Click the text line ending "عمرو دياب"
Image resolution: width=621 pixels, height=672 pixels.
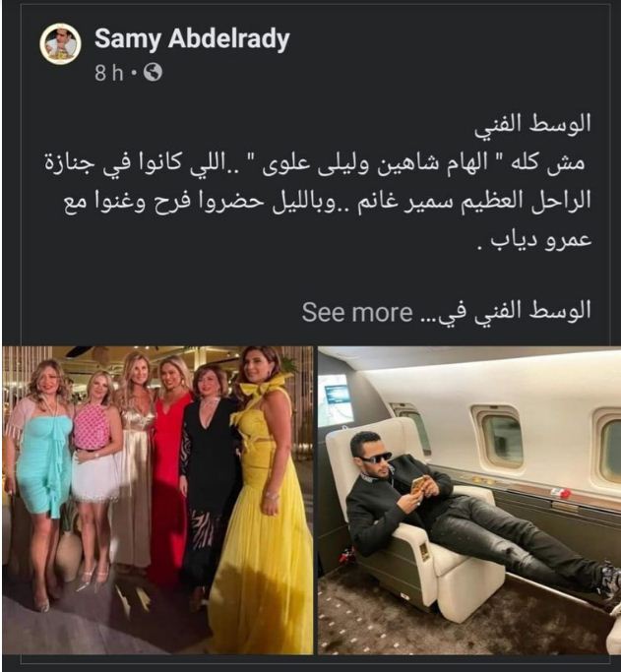[x=534, y=240]
